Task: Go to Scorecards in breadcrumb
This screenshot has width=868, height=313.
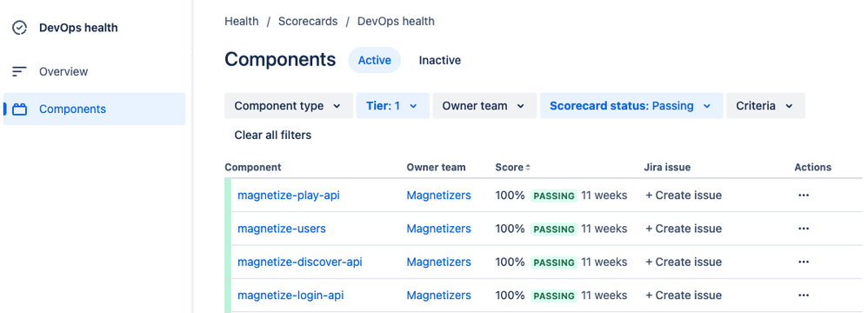Action: click(x=308, y=21)
